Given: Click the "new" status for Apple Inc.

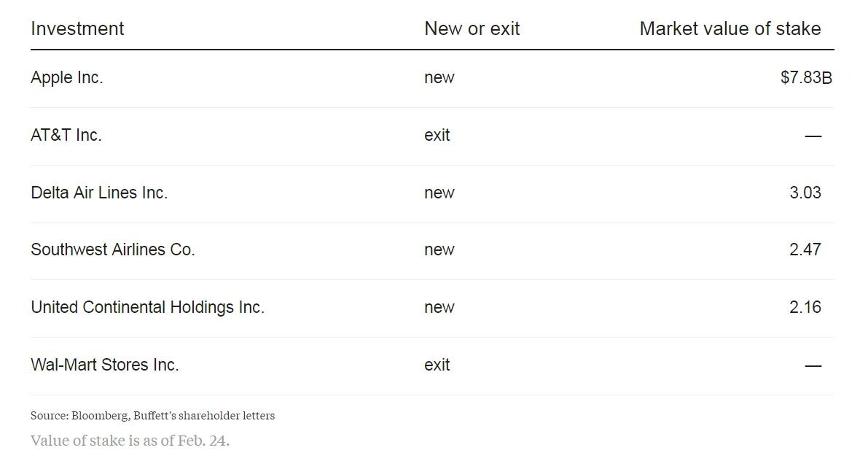Looking at the screenshot, I should pyautogui.click(x=439, y=77).
